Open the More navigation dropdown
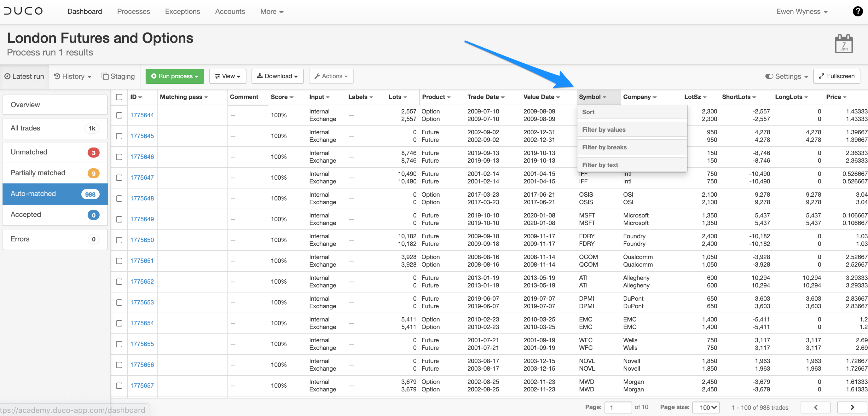Viewport: 868px width, 416px height. (272, 11)
